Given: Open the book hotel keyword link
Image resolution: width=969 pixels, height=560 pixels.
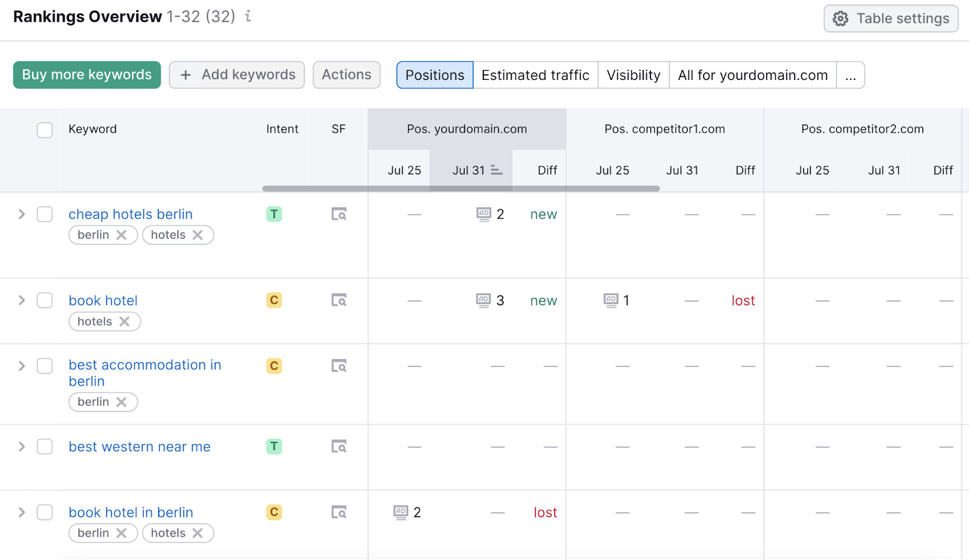Looking at the screenshot, I should click(102, 300).
